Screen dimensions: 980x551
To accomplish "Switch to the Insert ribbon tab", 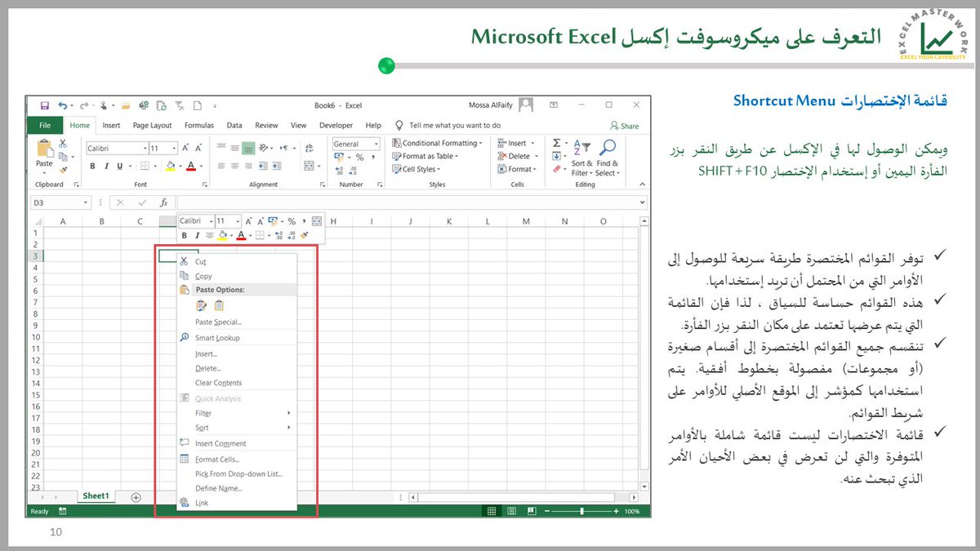I will [111, 126].
